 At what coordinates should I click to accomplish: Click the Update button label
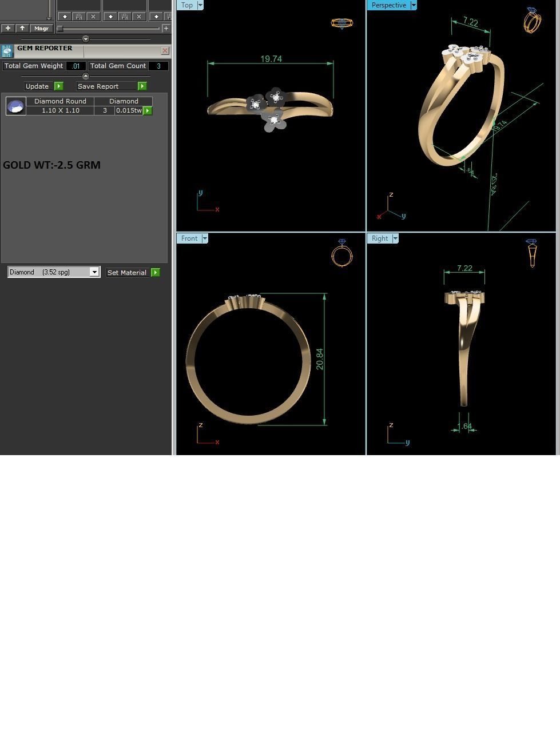point(37,86)
